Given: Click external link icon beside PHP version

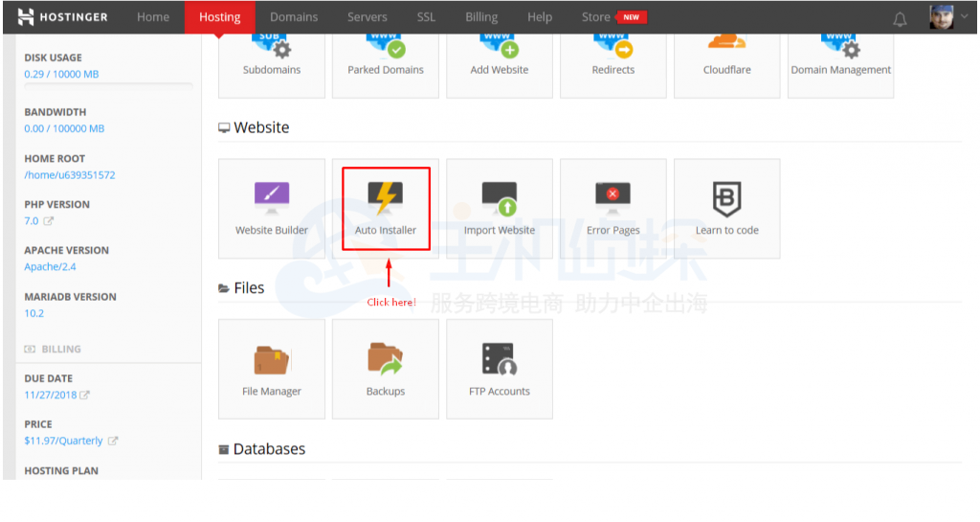Looking at the screenshot, I should 48,220.
